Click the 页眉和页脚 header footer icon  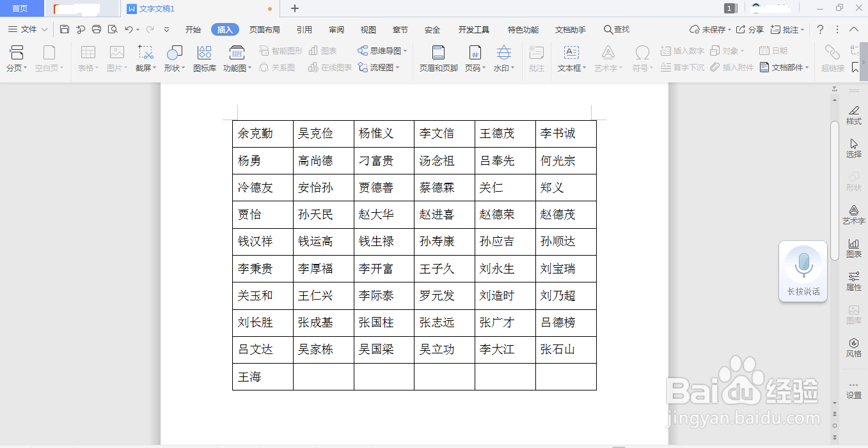point(438,58)
